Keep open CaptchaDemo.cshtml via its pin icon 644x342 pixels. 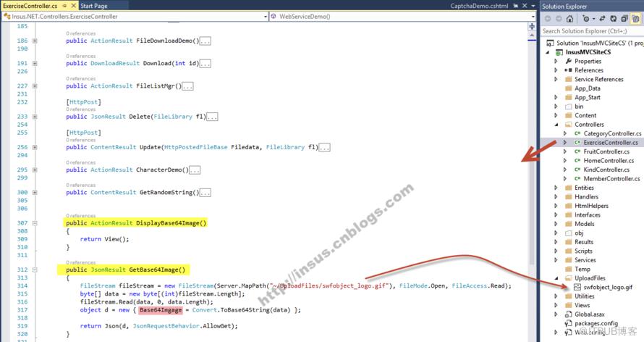515,6
